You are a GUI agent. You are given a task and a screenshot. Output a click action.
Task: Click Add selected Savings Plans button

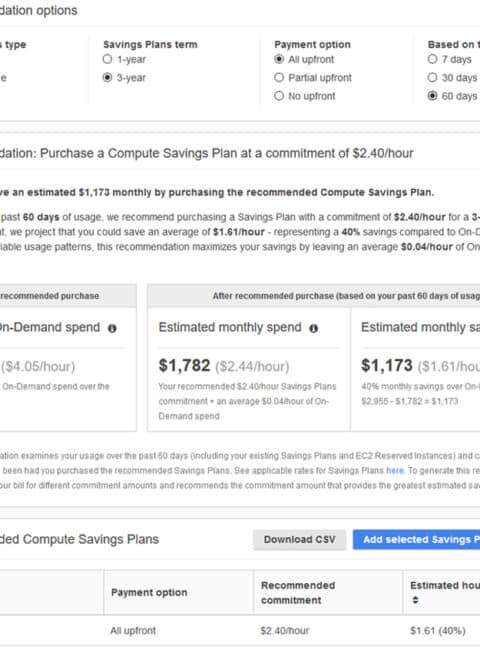(417, 539)
